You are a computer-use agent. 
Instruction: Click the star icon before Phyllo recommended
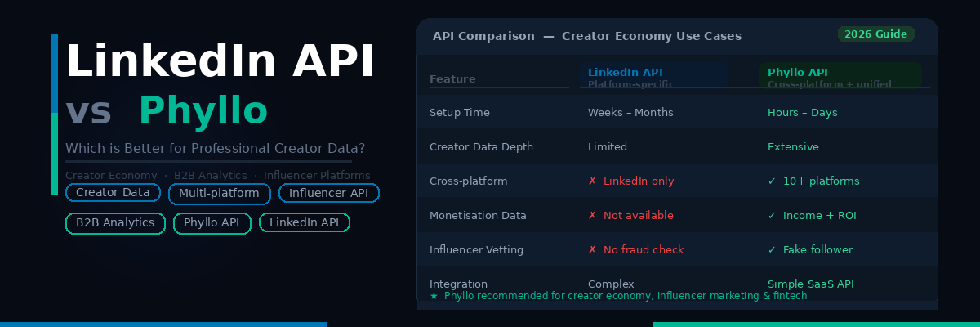coord(434,296)
